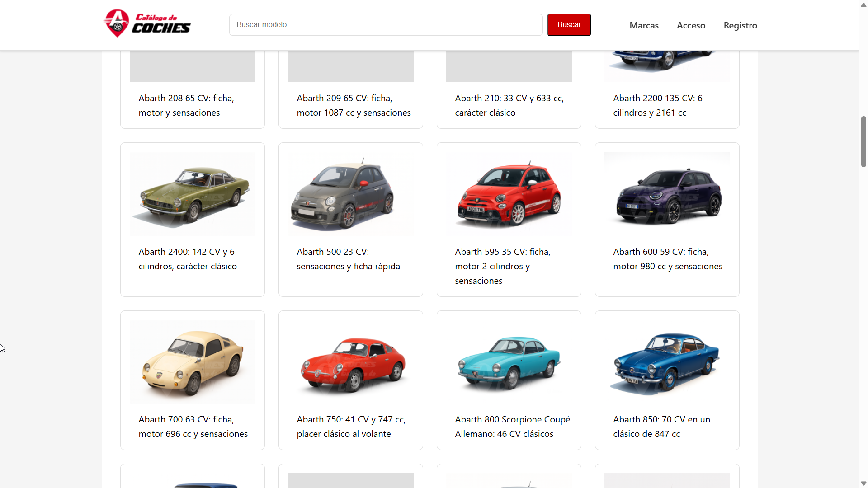Open the Registro menu item
The height and width of the screenshot is (488, 868).
point(740,25)
